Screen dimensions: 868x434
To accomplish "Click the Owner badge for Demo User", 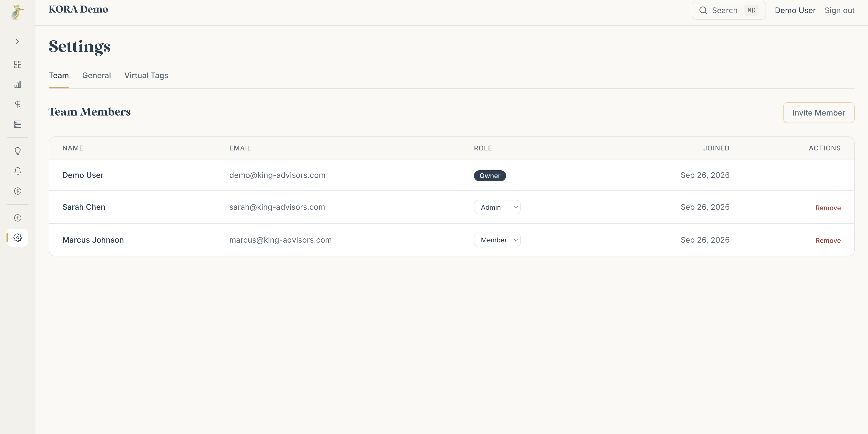I will [490, 176].
